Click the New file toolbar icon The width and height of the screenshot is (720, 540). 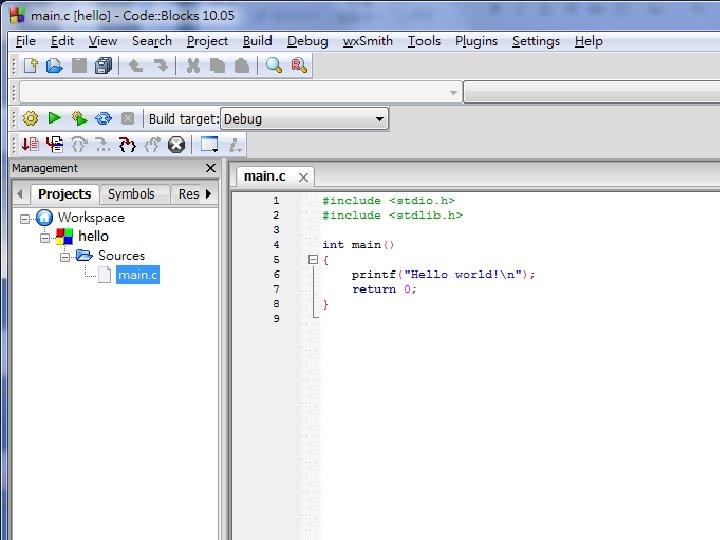(x=31, y=66)
